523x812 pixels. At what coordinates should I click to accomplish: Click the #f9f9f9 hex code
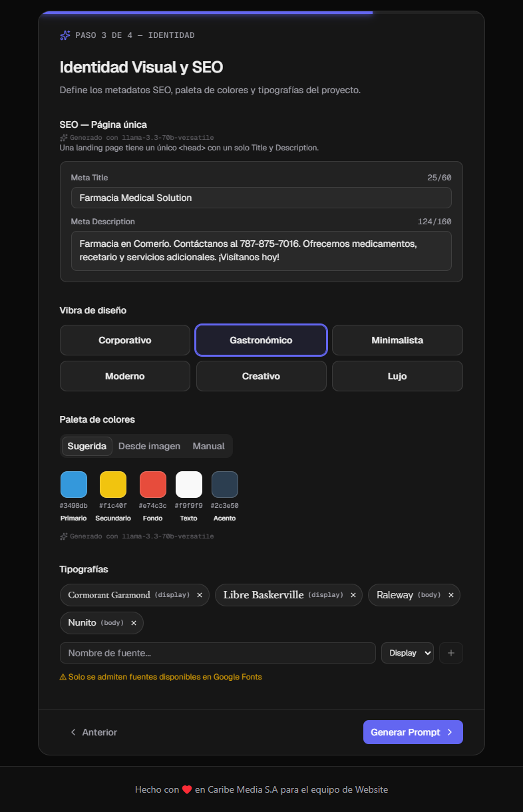[189, 506]
